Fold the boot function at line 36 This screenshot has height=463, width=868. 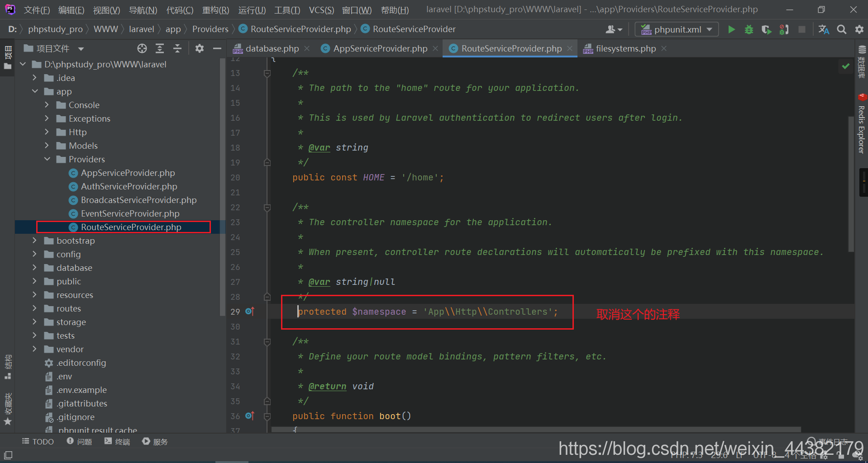click(267, 416)
